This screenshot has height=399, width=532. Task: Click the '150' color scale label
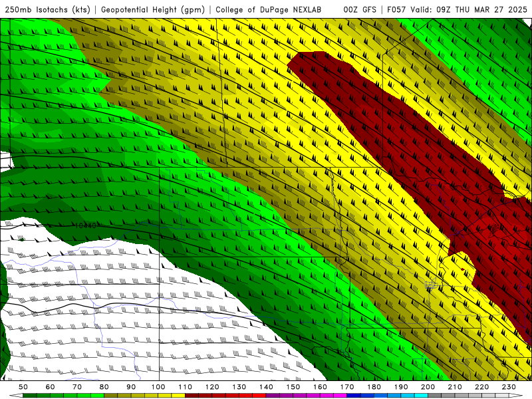coord(293,387)
